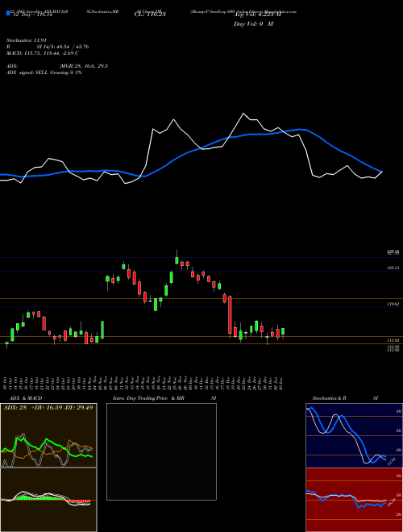This screenshot has height=532, width=403.
Task: Click the 'Stochastics: 11.91' reading
Action: tap(25, 40)
